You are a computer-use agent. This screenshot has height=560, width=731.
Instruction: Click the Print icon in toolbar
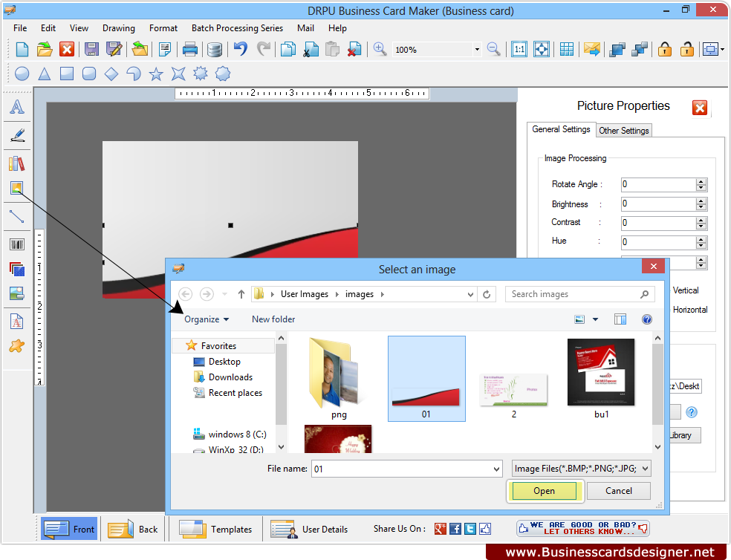pos(190,50)
